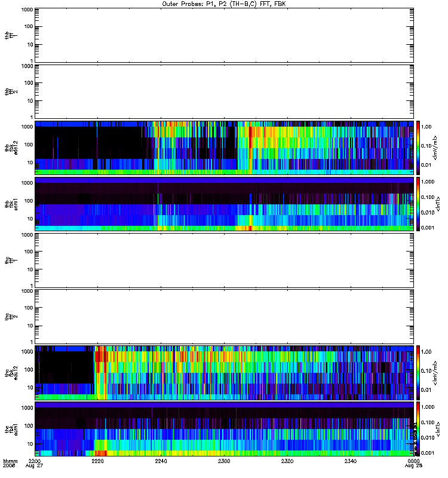Screen dimensions: 448x478
Task: Click the '0000' time axis label
Action: pos(413,461)
